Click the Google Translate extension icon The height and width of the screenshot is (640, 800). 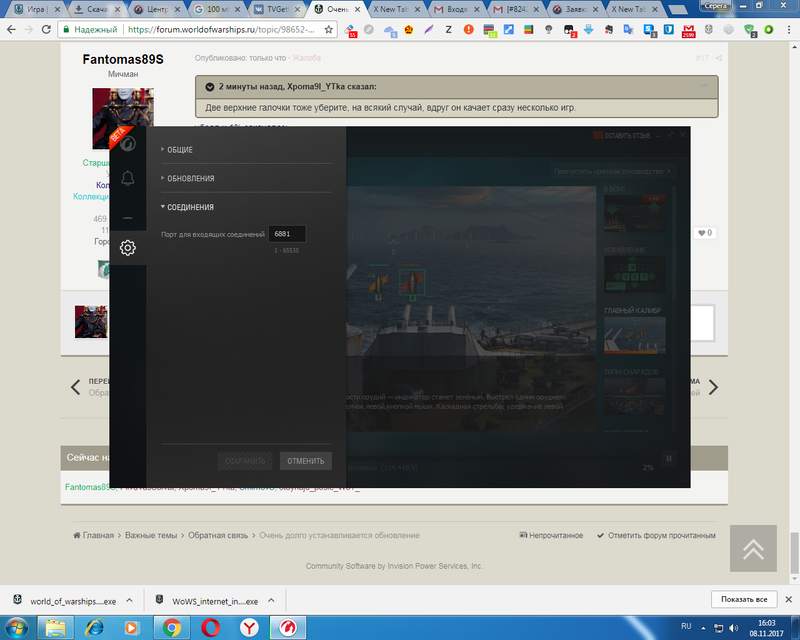coord(629,30)
